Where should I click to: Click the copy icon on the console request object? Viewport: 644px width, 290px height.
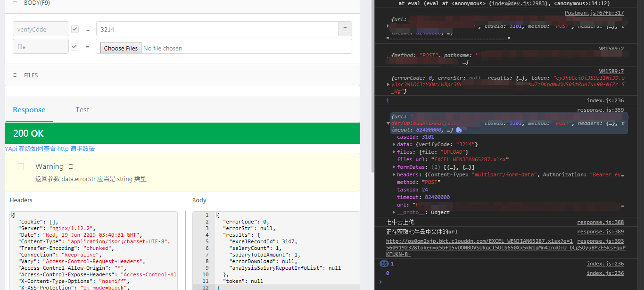459,130
